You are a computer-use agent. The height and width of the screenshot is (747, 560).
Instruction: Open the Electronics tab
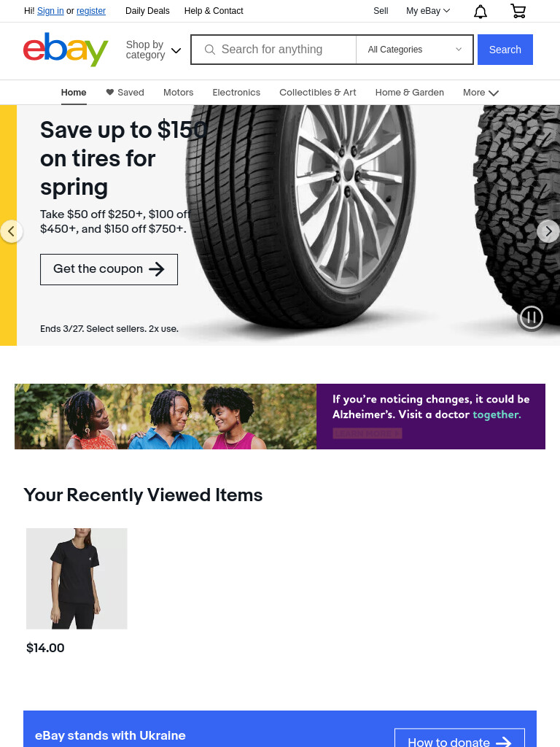click(x=236, y=93)
